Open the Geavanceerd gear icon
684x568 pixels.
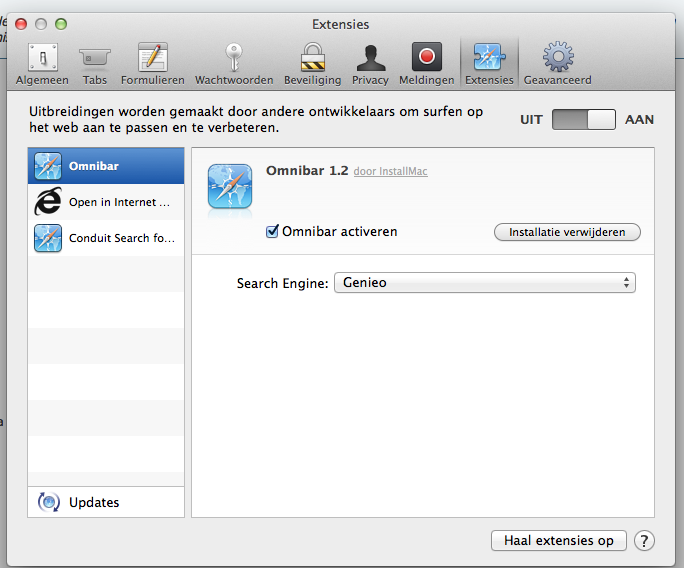pyautogui.click(x=558, y=57)
